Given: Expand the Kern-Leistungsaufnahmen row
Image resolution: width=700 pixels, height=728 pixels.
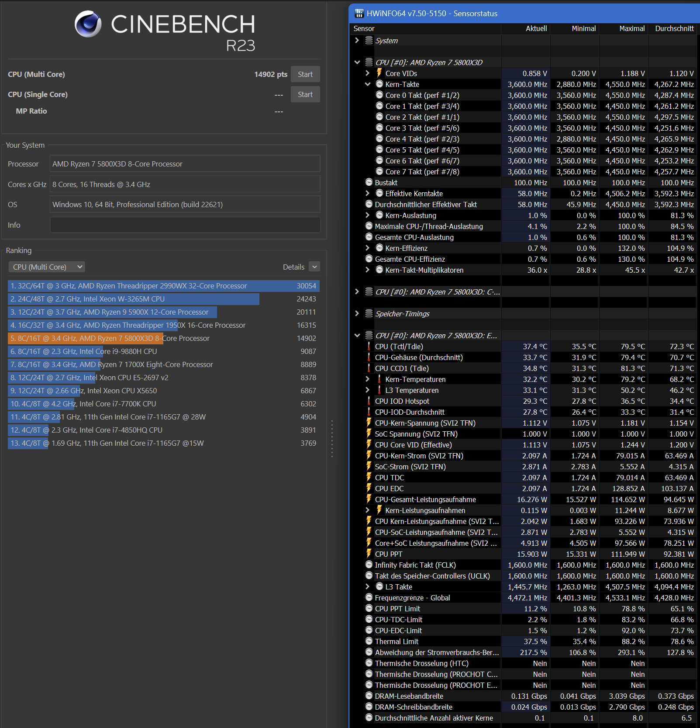Looking at the screenshot, I should [x=368, y=510].
